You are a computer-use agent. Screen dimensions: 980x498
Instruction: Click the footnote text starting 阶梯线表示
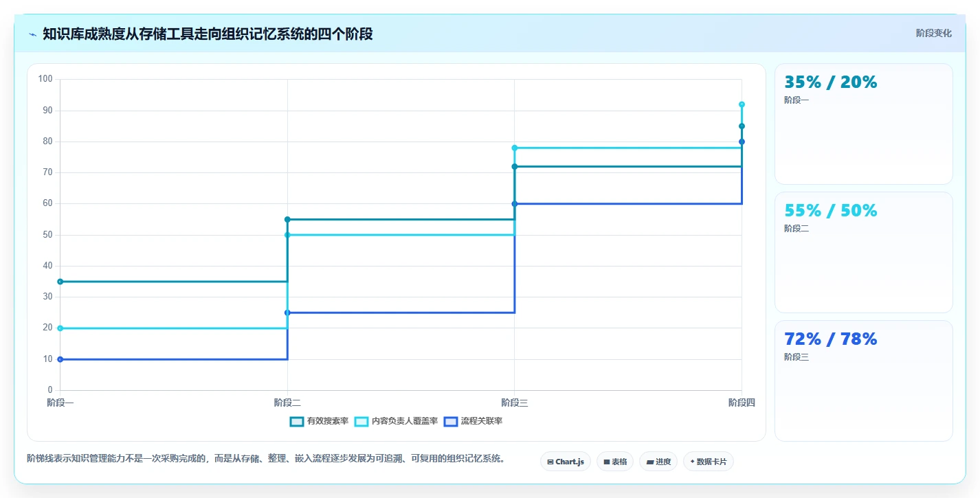click(x=266, y=458)
